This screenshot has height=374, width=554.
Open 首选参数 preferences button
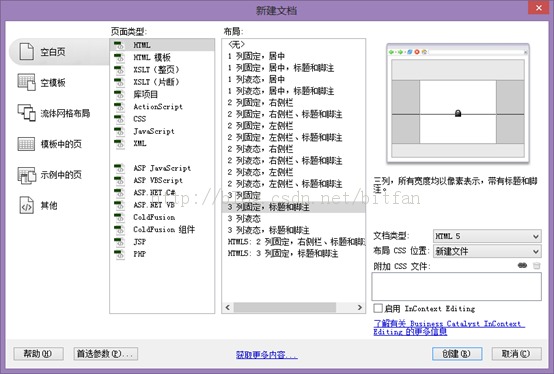point(106,354)
